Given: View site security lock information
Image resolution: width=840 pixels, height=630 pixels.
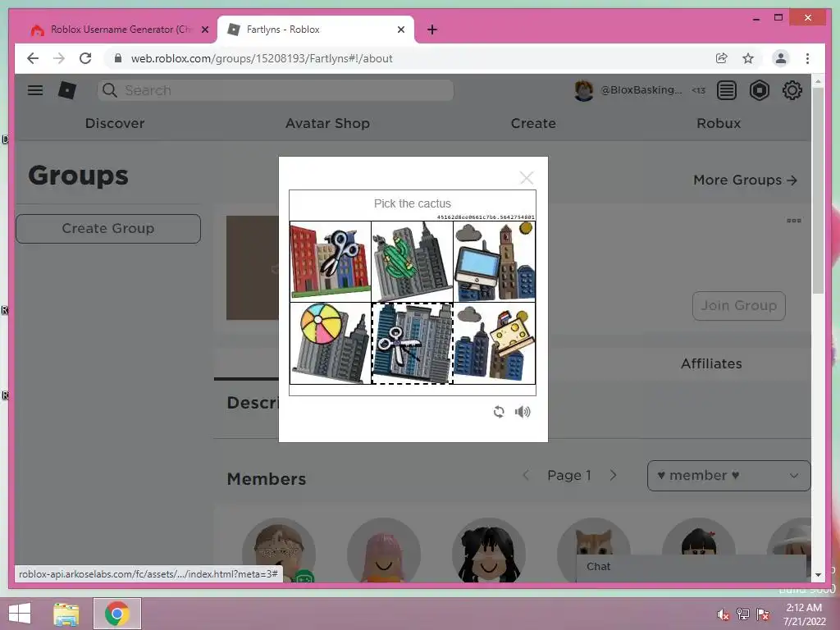Looking at the screenshot, I should pos(118,58).
